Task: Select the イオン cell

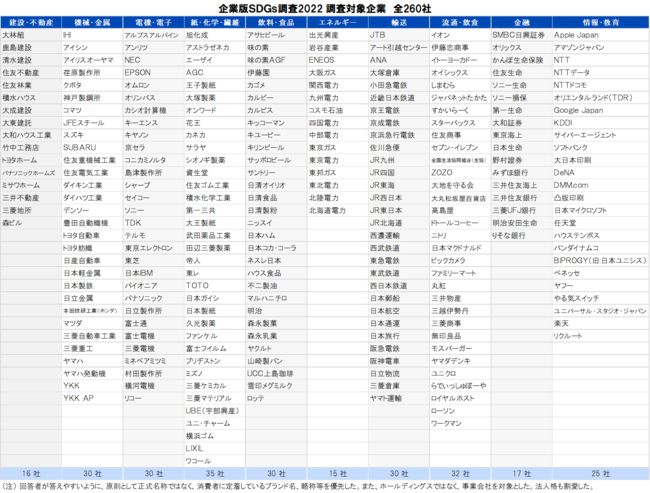Action: tap(460, 35)
